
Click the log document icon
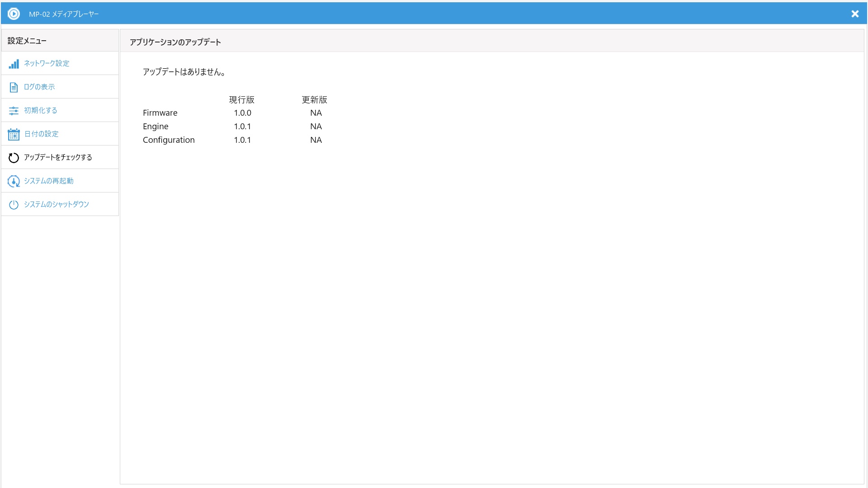[x=14, y=87]
